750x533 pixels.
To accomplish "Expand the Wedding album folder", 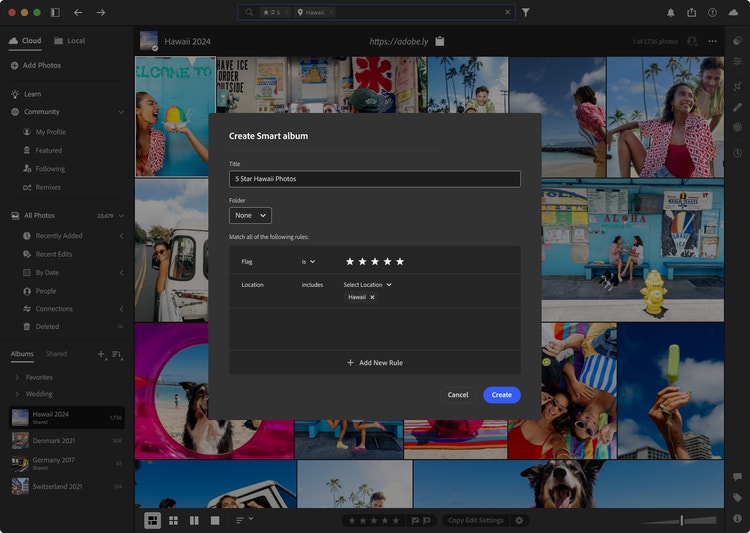I will [17, 394].
